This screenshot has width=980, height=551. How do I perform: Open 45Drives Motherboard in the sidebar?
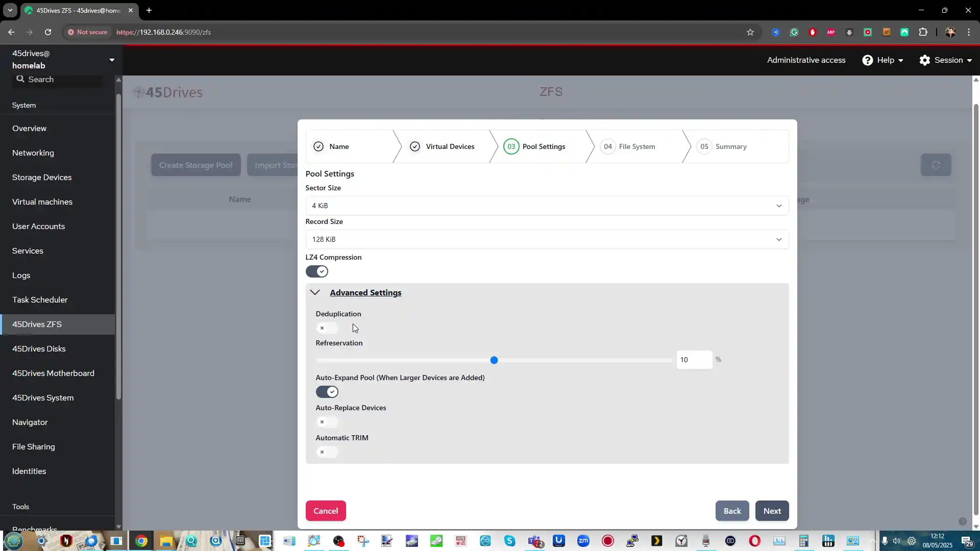tap(57, 373)
